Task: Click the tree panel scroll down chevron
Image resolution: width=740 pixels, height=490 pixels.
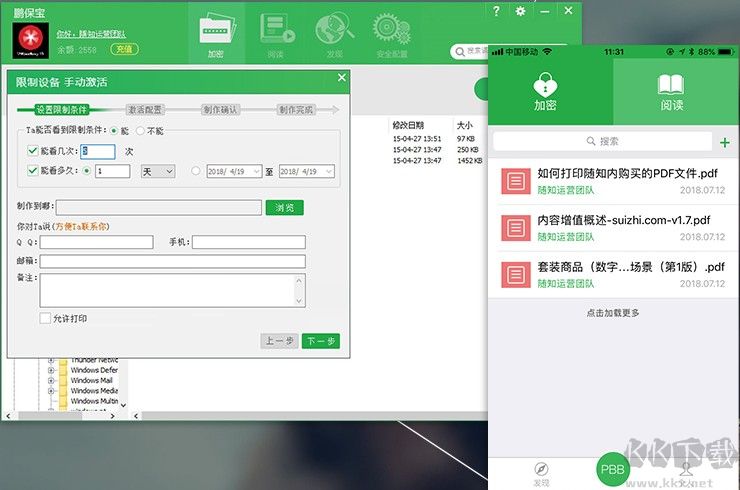Action: pos(123,405)
